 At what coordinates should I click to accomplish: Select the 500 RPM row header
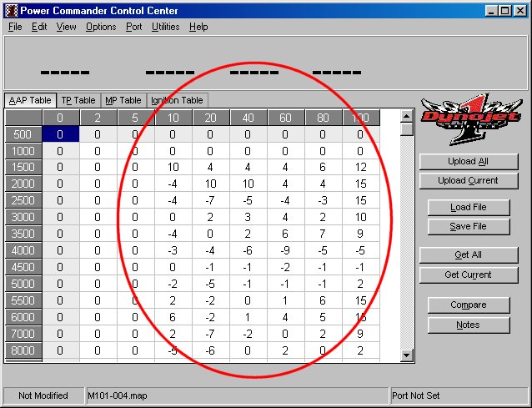[x=23, y=134]
